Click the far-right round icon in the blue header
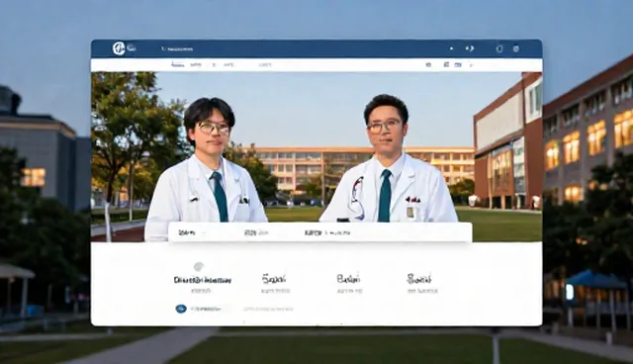 tap(516, 48)
